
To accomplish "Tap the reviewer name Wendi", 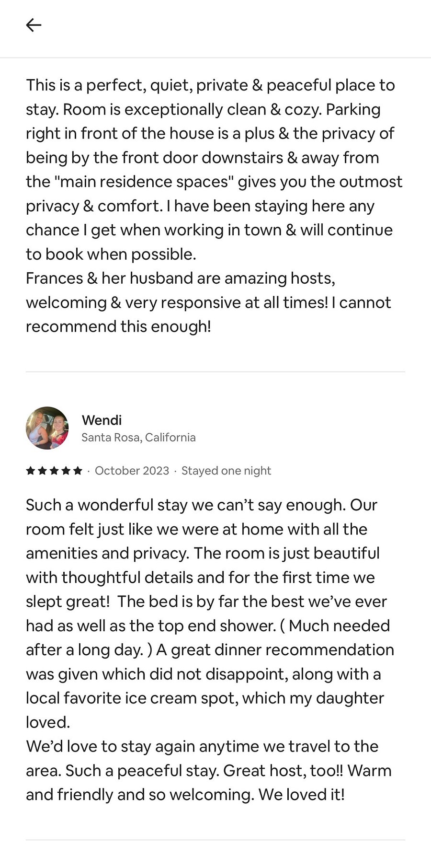I will 102,420.
